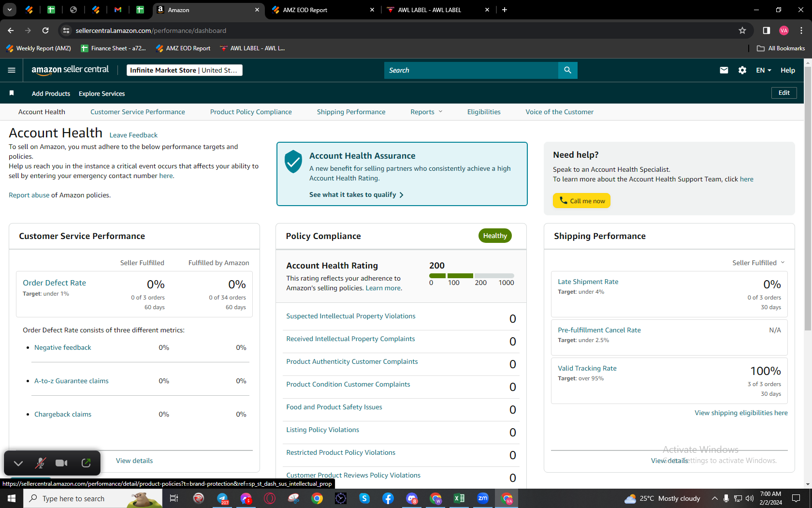
Task: Bookmark this page with the star icon
Action: point(742,30)
